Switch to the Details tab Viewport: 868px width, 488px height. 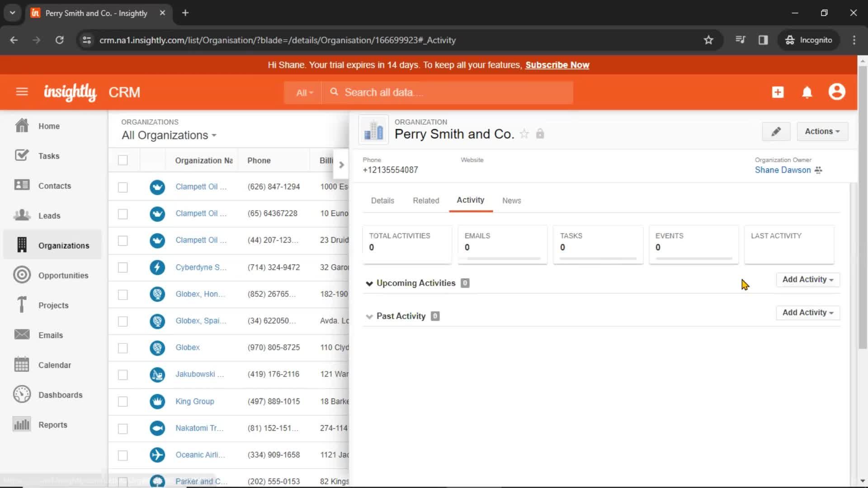(x=382, y=201)
